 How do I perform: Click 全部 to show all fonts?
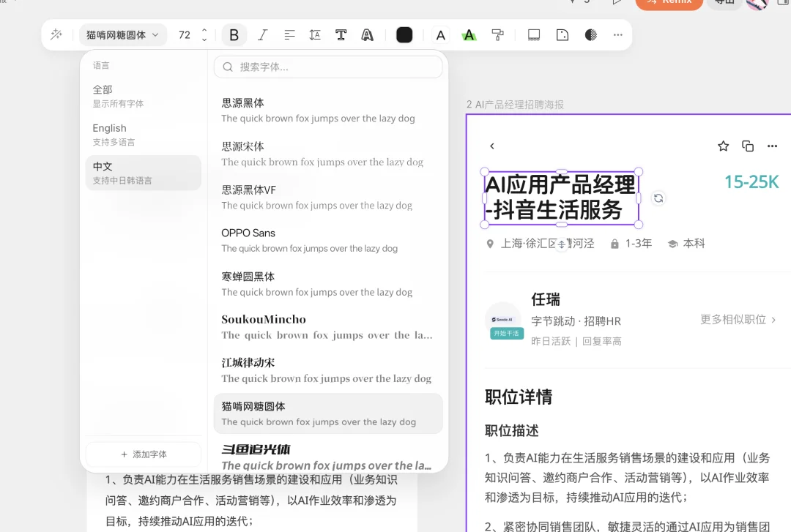103,89
